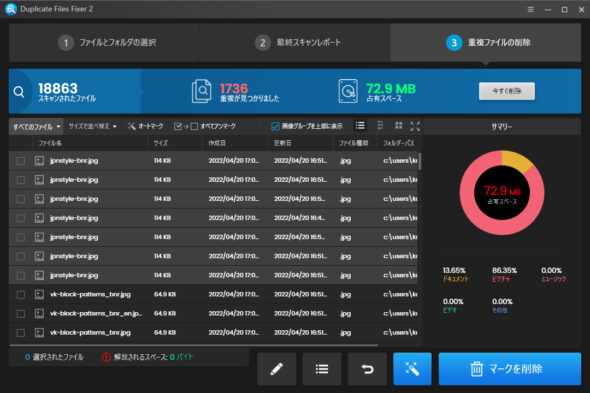590x393 pixels.
Task: Click the image icon of vk-block-patterns_bnr_en row
Action: click(x=39, y=313)
